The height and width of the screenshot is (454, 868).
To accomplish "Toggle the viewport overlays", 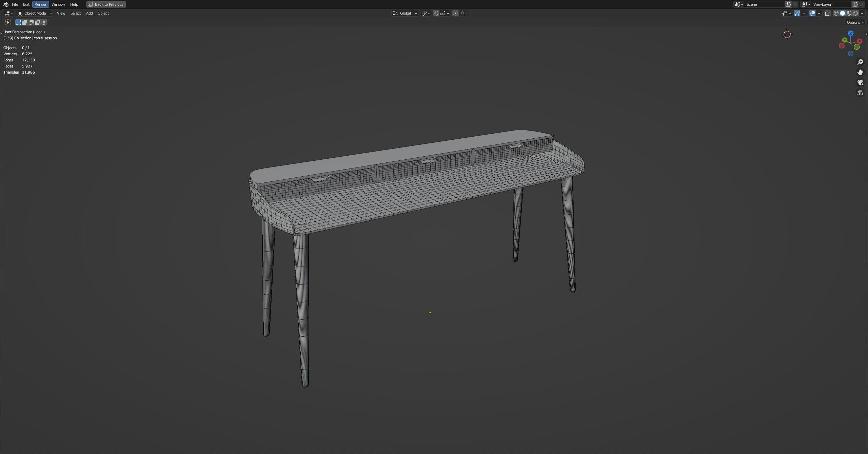I will click(x=812, y=13).
